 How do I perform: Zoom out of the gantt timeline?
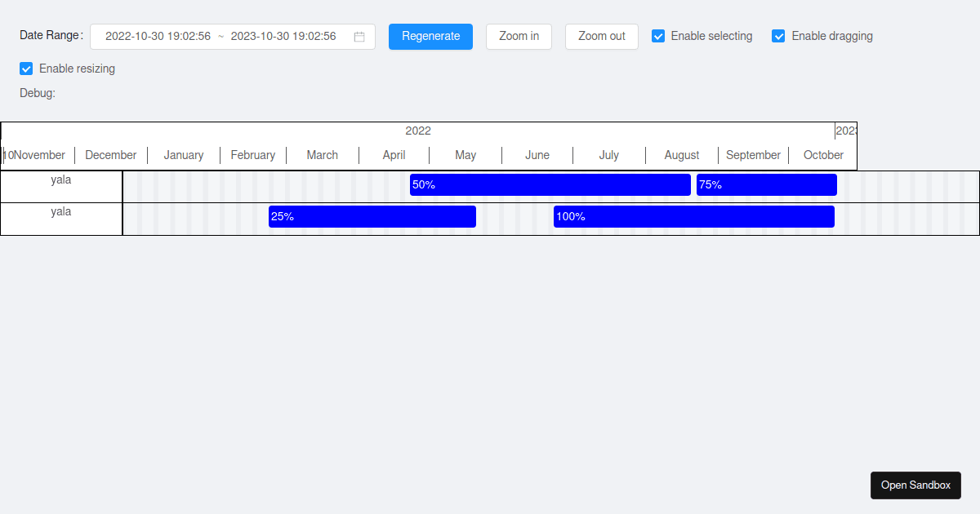pyautogui.click(x=602, y=36)
